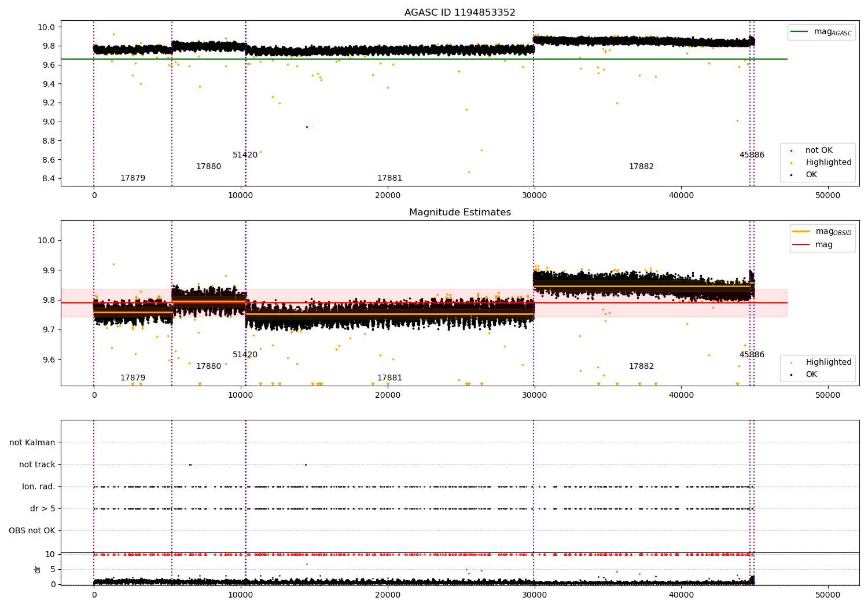Select mag OBSID legend label in middle plot

coord(833,232)
